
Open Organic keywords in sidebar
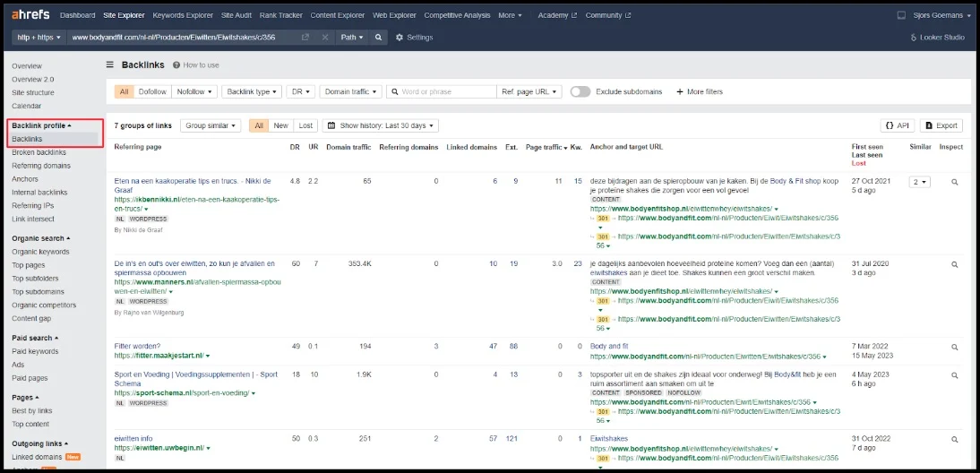coord(40,252)
